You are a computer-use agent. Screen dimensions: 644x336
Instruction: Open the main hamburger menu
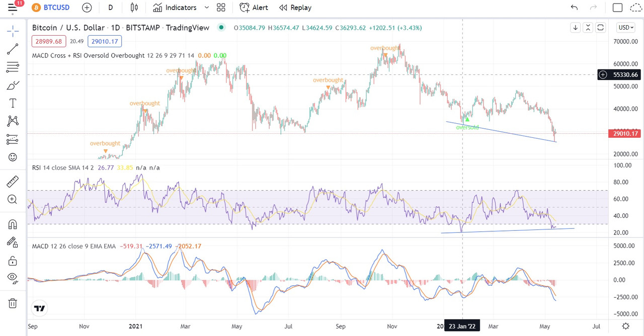click(13, 8)
